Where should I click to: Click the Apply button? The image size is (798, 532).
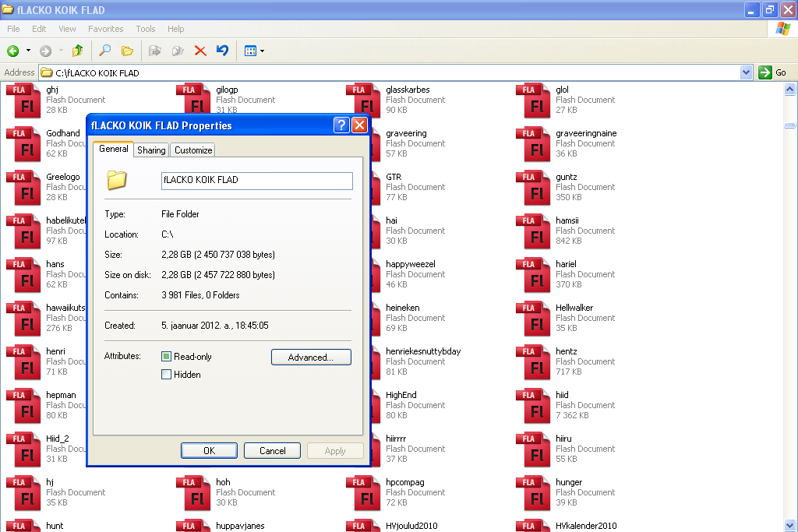point(335,451)
